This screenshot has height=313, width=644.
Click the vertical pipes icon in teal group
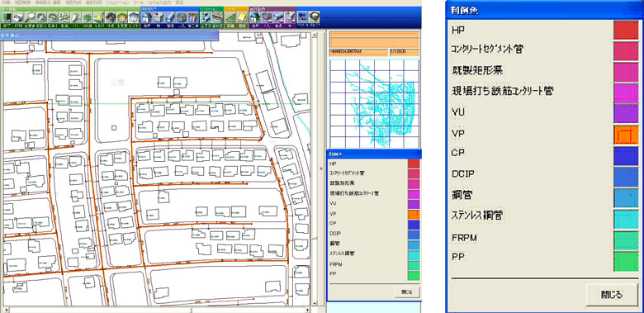point(206,17)
